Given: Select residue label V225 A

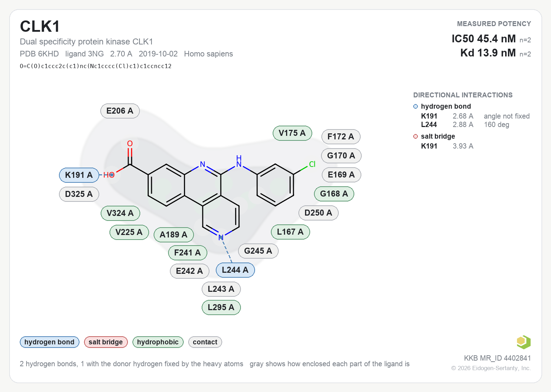Looking at the screenshot, I should [129, 232].
